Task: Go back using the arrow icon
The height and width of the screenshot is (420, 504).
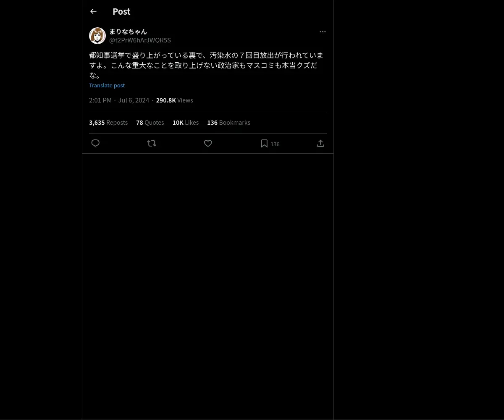Action: coord(93,12)
